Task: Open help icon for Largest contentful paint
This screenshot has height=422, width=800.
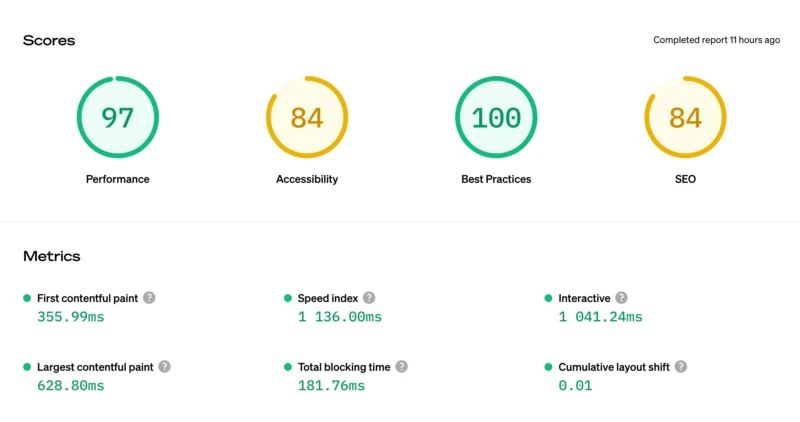Action: coord(164,367)
